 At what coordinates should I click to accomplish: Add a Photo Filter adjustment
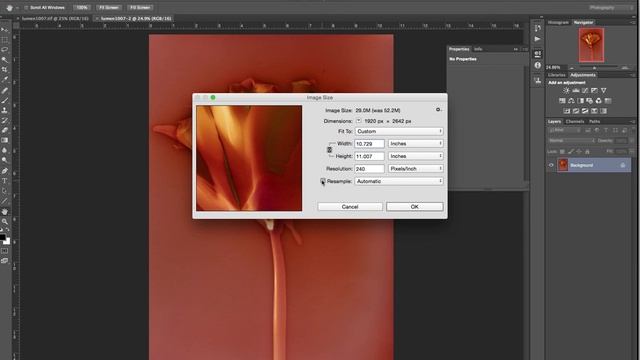pyautogui.click(x=589, y=101)
